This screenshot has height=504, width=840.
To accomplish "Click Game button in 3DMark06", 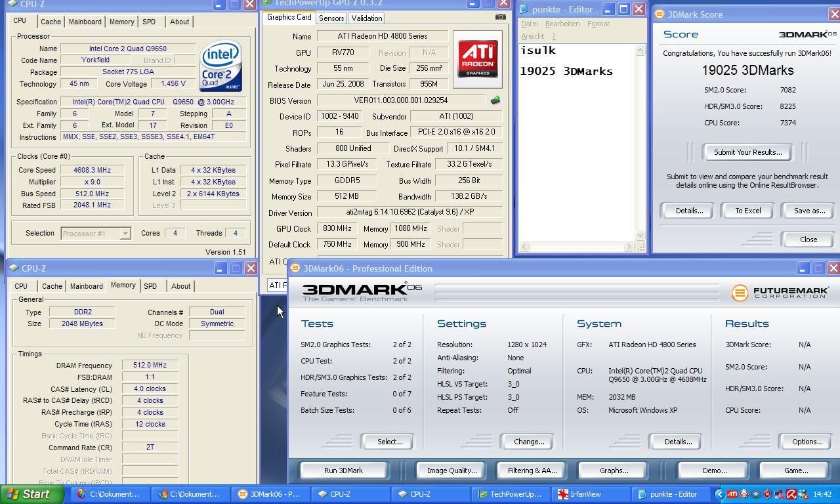I will click(x=795, y=471).
